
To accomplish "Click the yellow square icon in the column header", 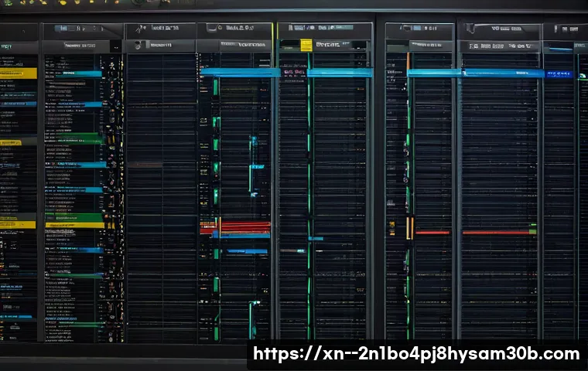I will point(306,46).
